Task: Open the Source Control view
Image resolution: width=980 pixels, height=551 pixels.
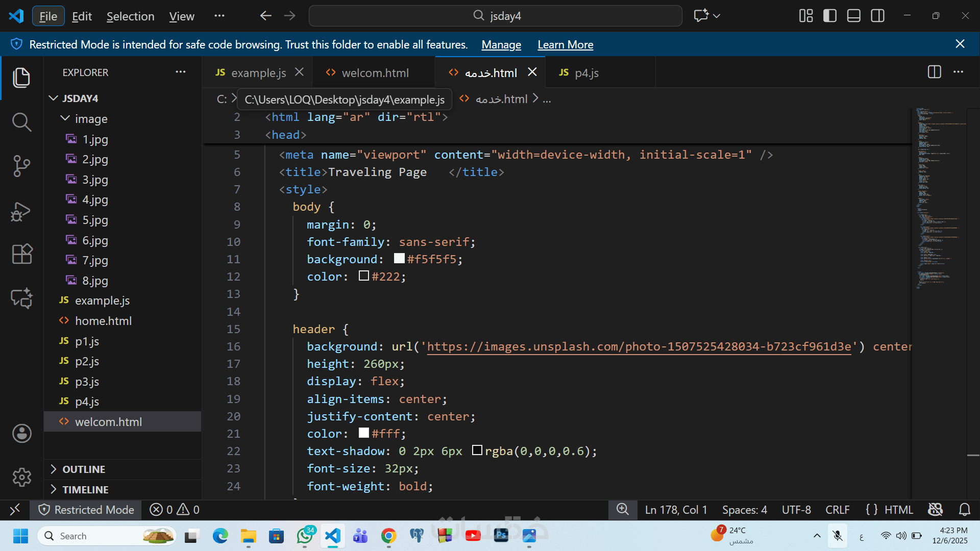Action: (21, 166)
